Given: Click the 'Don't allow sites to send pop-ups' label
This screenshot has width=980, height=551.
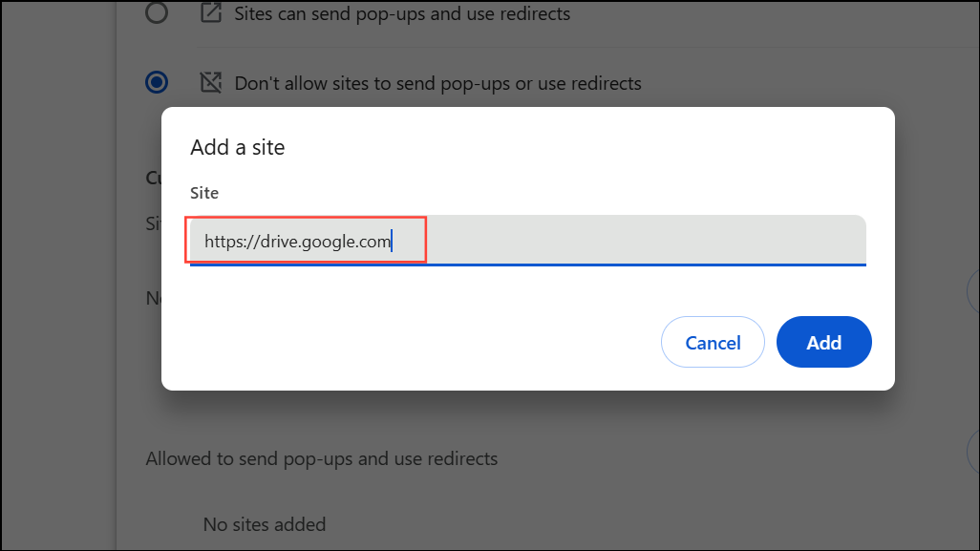Looking at the screenshot, I should [x=437, y=83].
